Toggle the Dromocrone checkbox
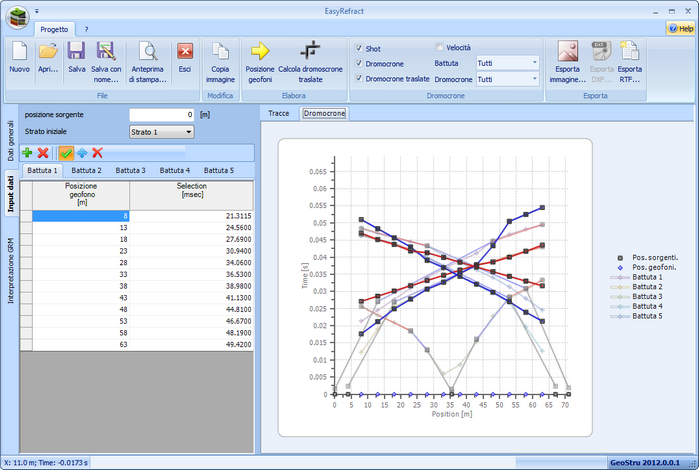Screen dimensions: 699x470 pyautogui.click(x=359, y=63)
